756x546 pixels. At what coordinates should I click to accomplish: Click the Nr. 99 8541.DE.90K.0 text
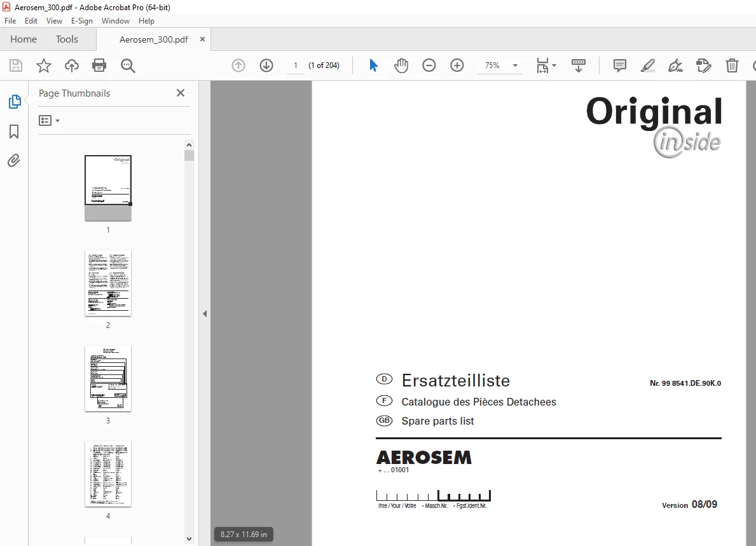pos(685,383)
